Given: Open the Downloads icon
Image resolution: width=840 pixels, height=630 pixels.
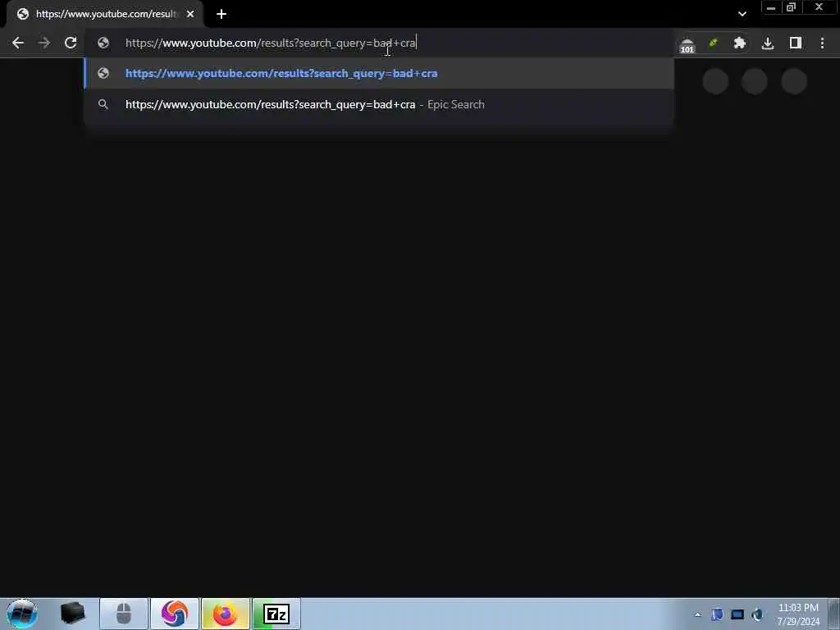Looking at the screenshot, I should pos(768,43).
